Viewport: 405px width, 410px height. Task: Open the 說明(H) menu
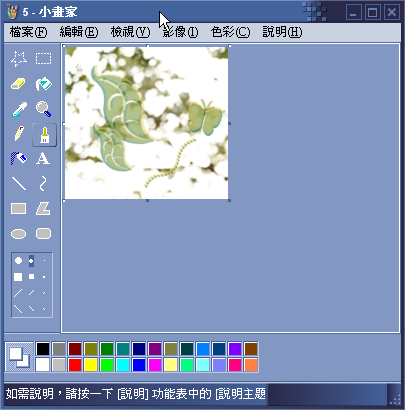[x=282, y=32]
